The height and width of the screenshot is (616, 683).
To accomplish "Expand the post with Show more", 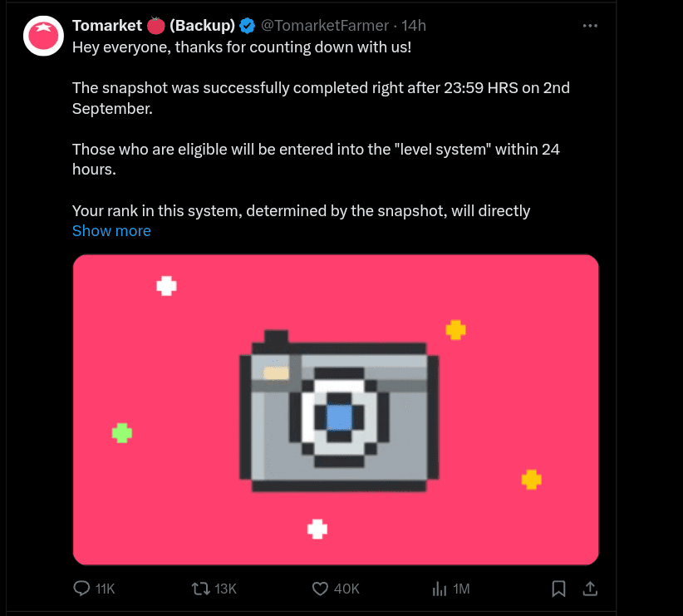I will tap(111, 231).
